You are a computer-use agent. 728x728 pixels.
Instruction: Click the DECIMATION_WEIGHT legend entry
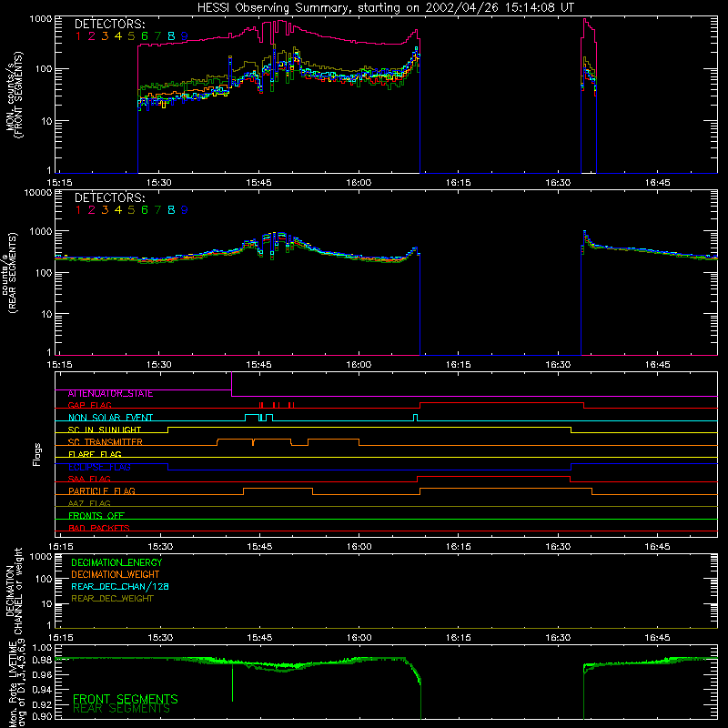point(116,575)
